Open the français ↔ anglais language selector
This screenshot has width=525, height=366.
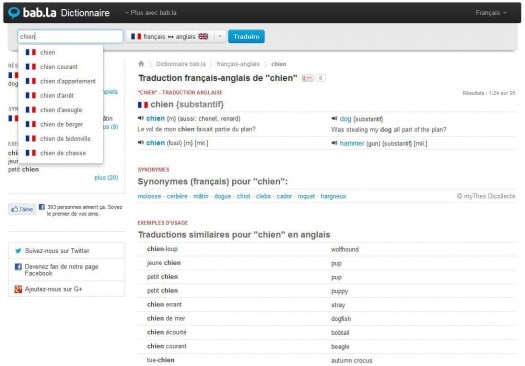click(x=169, y=36)
